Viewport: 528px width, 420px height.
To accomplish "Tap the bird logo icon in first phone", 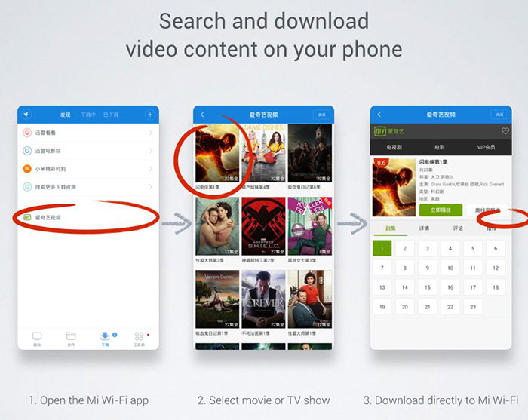I will 27,115.
